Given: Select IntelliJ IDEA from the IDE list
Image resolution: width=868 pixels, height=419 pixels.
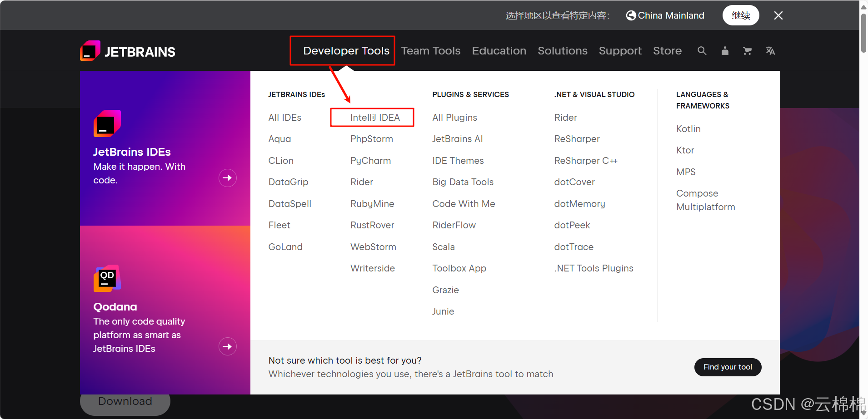Looking at the screenshot, I should pyautogui.click(x=375, y=118).
